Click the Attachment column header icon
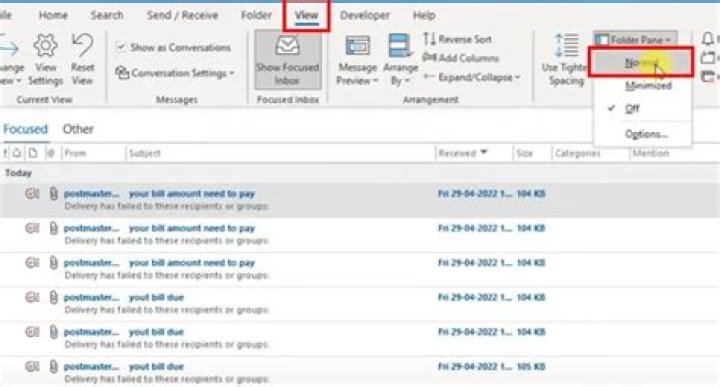This screenshot has width=720, height=387. [51, 153]
